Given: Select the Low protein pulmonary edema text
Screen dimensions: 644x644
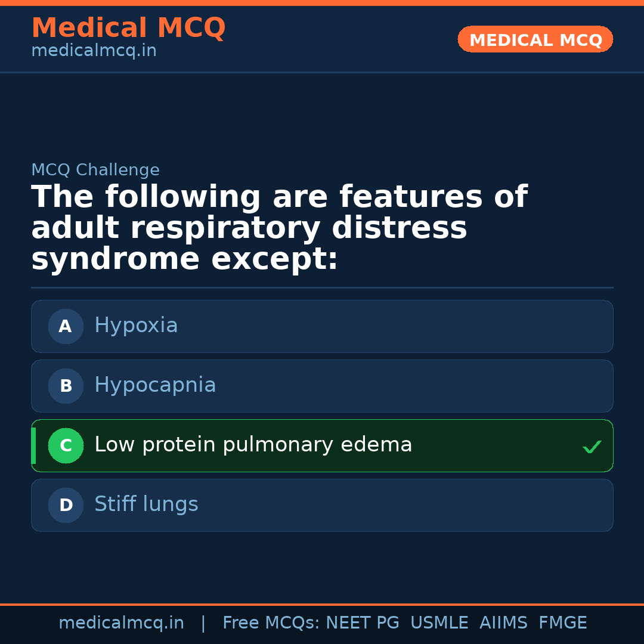Looking at the screenshot, I should point(253,445).
